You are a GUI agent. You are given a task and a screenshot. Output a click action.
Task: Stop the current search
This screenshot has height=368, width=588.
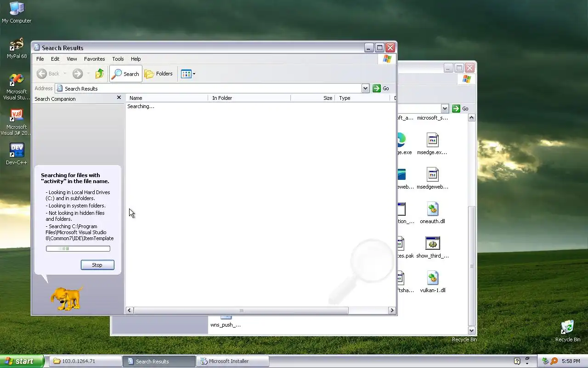click(97, 265)
